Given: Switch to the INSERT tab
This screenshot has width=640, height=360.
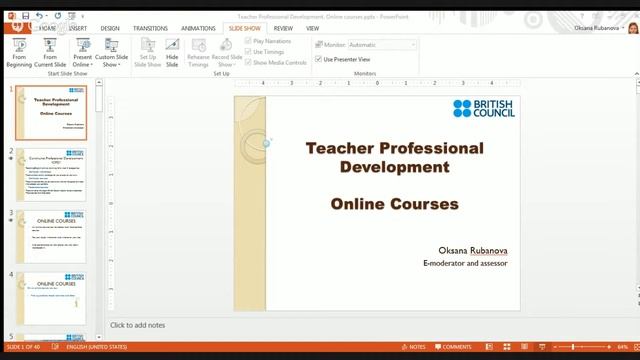Looking at the screenshot, I should (78, 28).
